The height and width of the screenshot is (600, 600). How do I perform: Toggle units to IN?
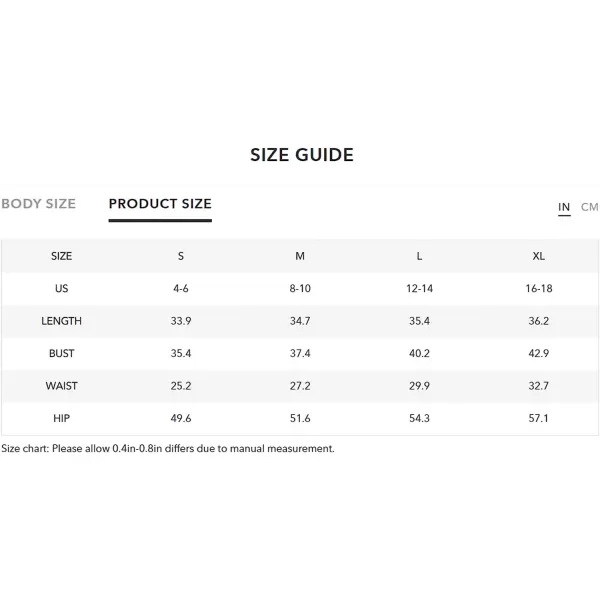[x=564, y=207]
